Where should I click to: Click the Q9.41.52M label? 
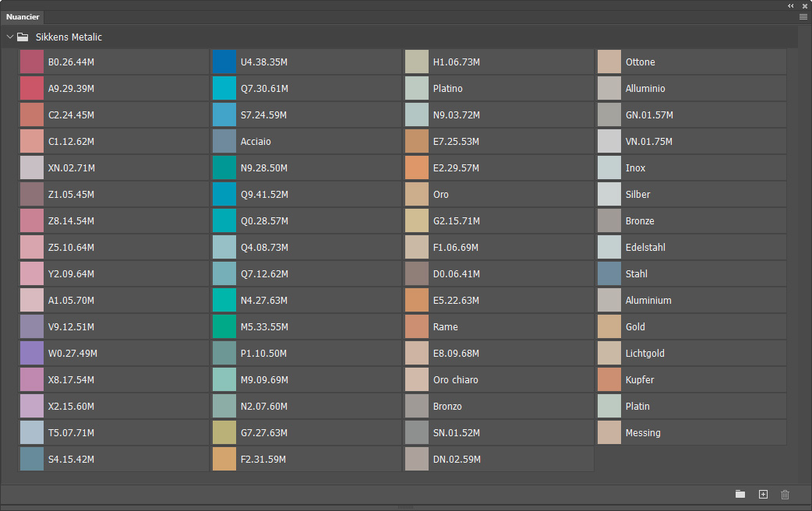click(x=264, y=194)
